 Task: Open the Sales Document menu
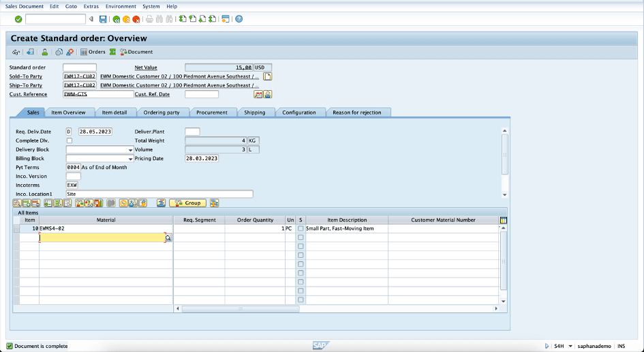tap(25, 6)
